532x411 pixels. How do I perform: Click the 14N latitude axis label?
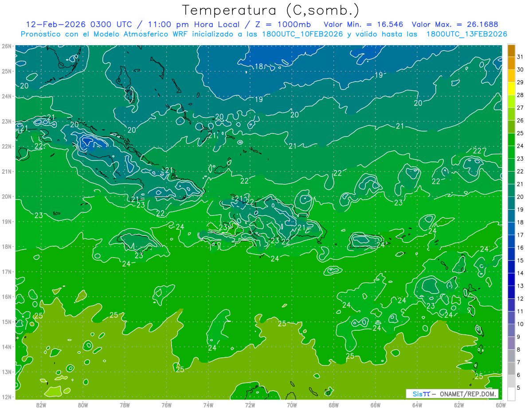point(6,347)
